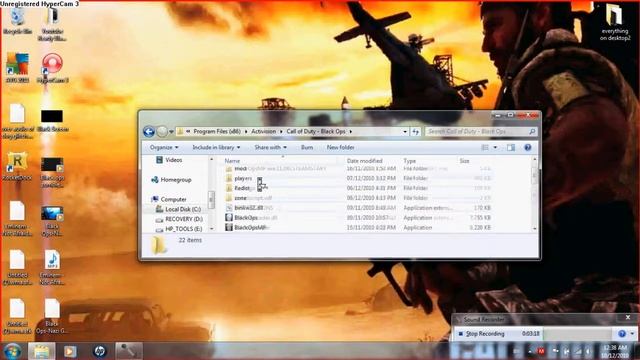The width and height of the screenshot is (640, 360).
Task: Open the Include in library menu
Action: [x=216, y=147]
